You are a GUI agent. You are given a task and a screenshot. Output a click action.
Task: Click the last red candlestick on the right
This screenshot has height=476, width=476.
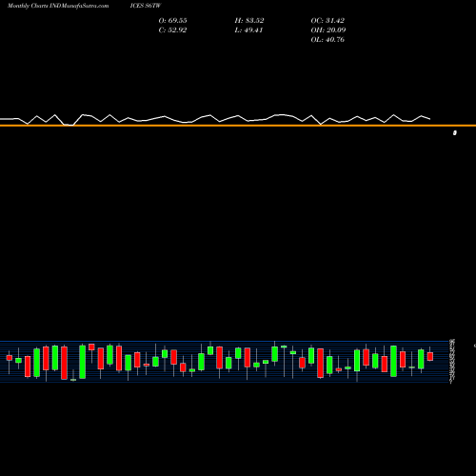pyautogui.click(x=430, y=356)
